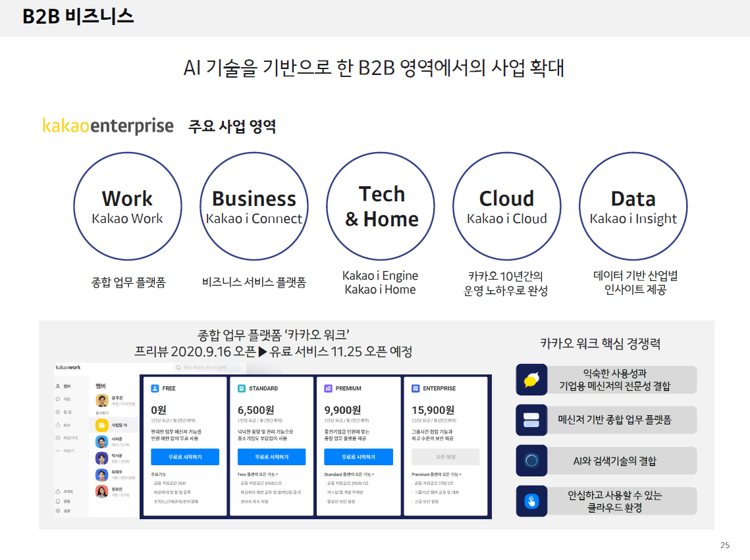This screenshot has width=750, height=560.
Task: Click 카카오 워크 핵심 경쟁력 heading
Action: [x=601, y=344]
